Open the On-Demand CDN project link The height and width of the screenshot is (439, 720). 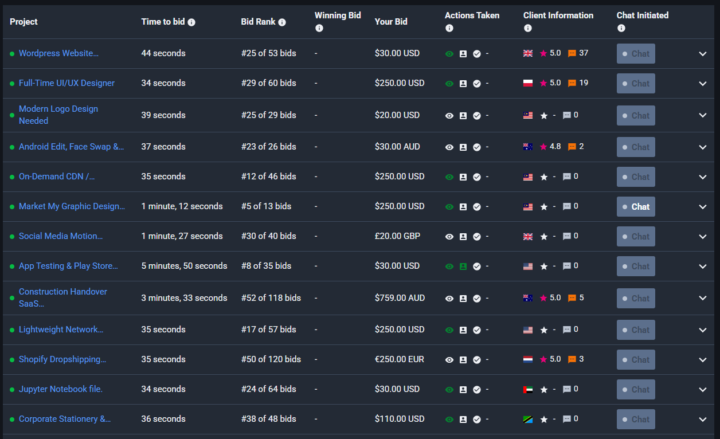click(56, 177)
